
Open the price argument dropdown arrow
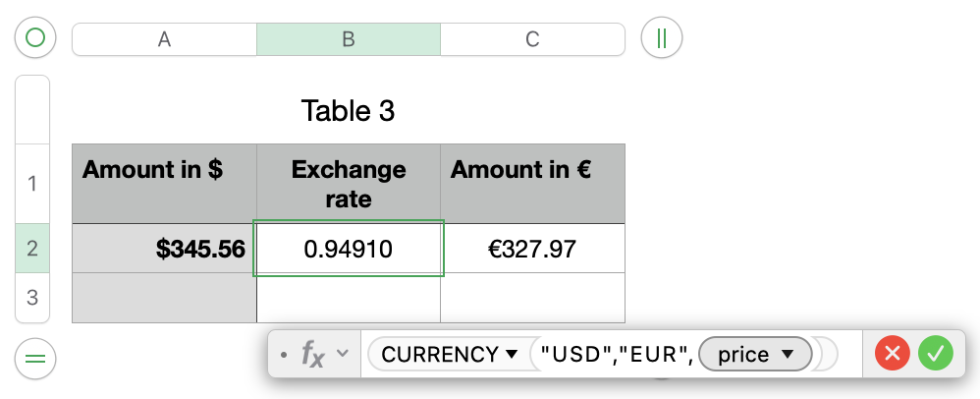[x=786, y=355]
